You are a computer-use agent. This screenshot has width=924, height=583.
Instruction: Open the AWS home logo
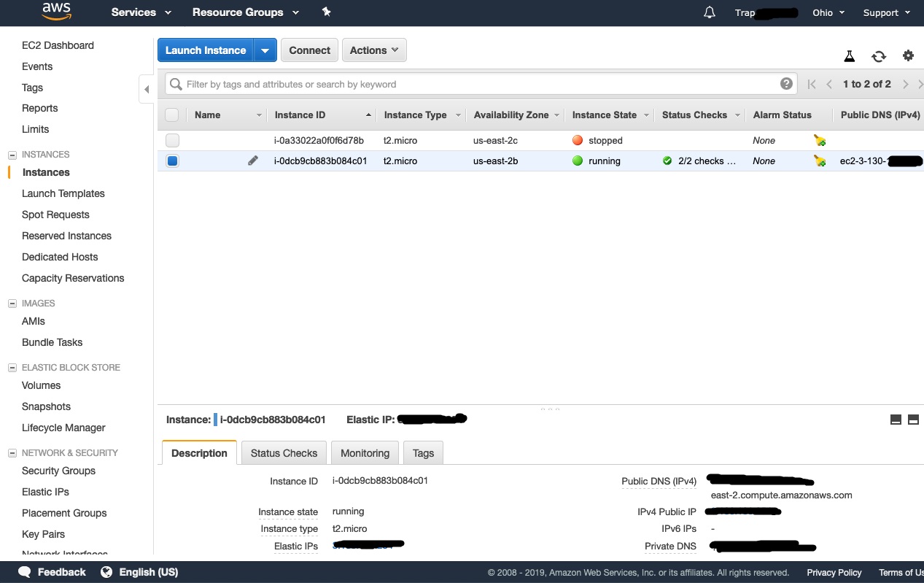[x=56, y=12]
